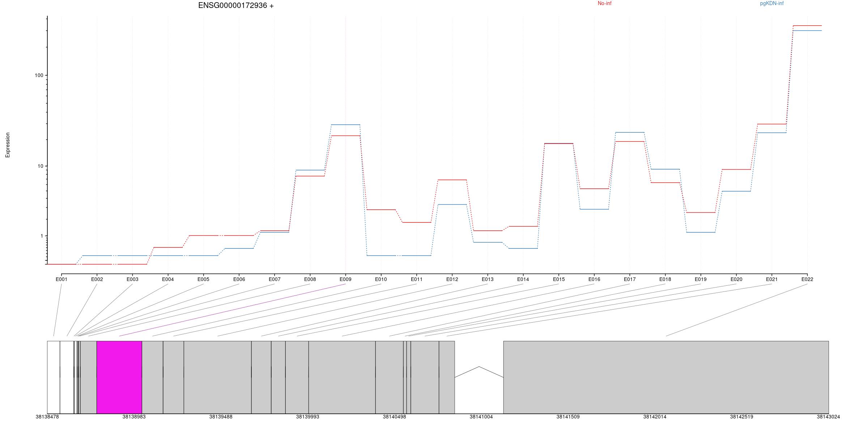Select the pgKDN-inf legend label

click(x=772, y=3)
